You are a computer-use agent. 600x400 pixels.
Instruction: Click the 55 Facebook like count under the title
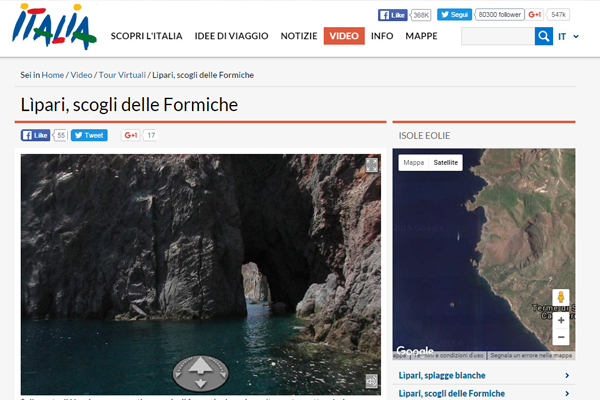coord(61,135)
